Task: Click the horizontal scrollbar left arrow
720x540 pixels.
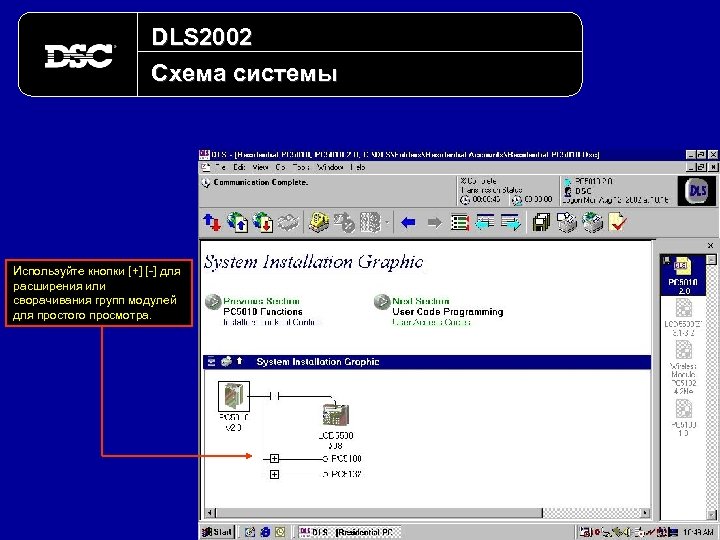Action: click(x=209, y=512)
